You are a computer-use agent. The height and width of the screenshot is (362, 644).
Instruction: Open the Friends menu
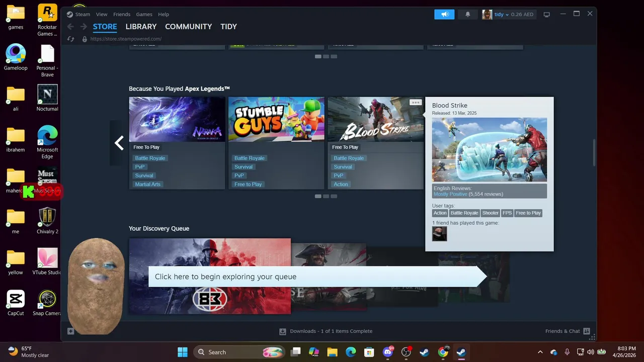(122, 14)
